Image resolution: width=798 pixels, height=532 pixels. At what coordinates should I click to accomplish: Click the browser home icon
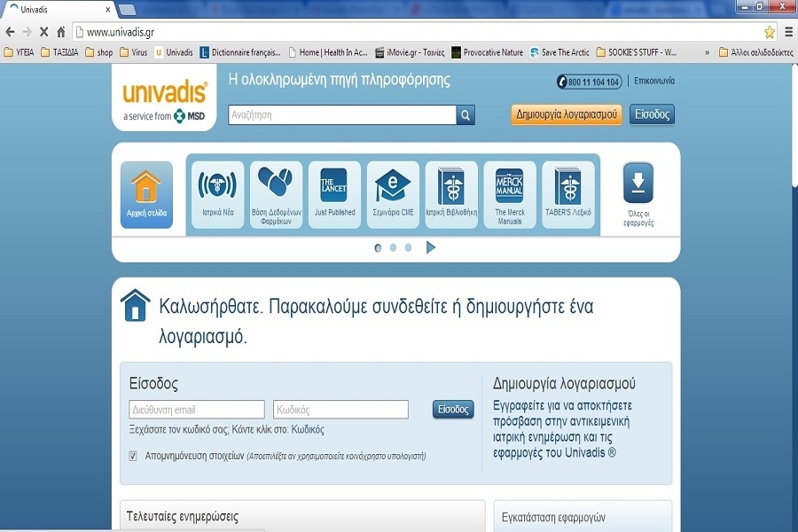coord(60,32)
